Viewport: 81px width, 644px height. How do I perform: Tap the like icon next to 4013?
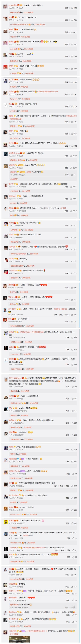[72, 32]
